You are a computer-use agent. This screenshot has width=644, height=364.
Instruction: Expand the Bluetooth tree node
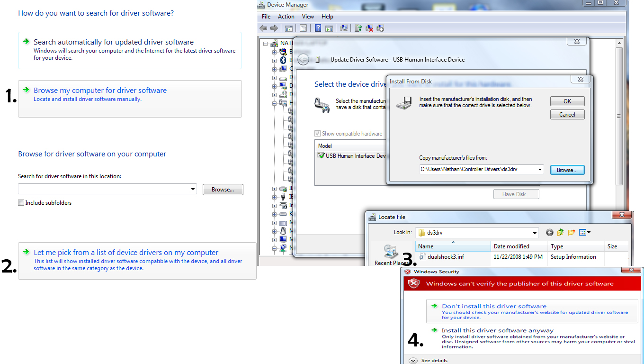click(274, 61)
